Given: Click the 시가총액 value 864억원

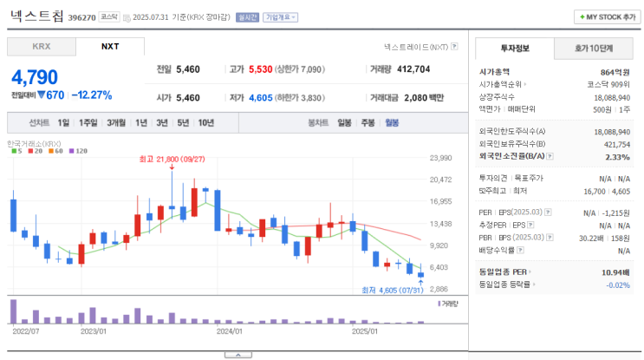Looking at the screenshot, I should coord(615,72).
